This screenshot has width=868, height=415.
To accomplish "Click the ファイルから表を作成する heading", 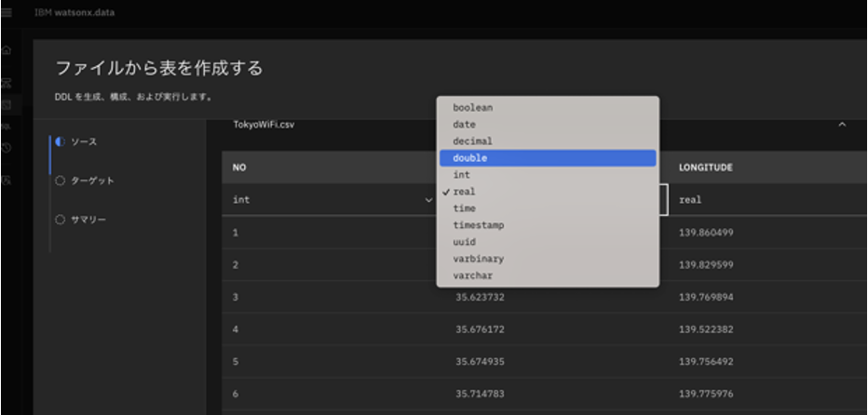I will point(159,69).
